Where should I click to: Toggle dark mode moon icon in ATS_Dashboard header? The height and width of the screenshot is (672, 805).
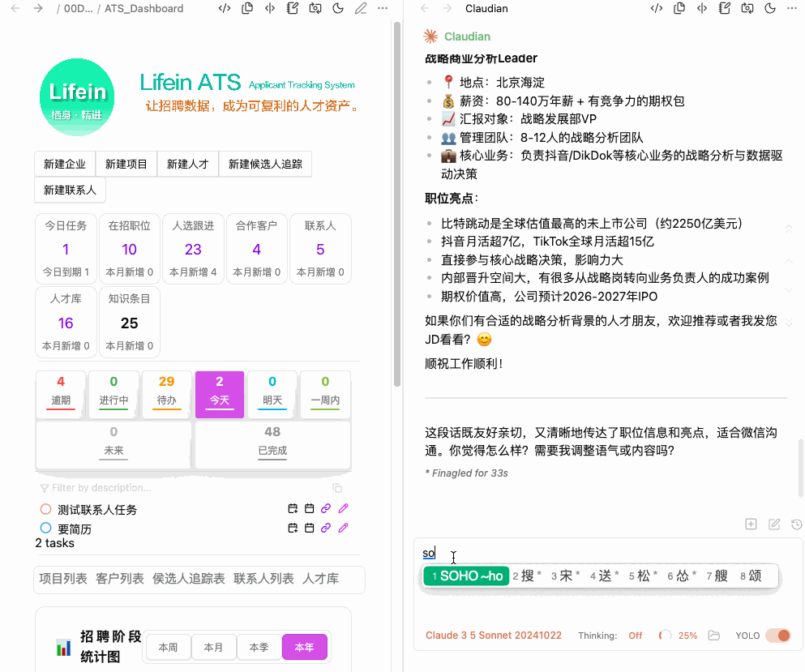(x=338, y=8)
